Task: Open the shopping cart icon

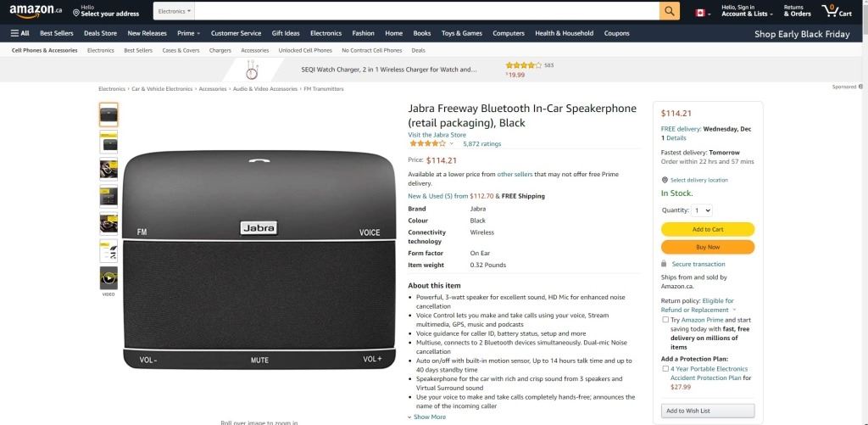Action: (x=837, y=10)
